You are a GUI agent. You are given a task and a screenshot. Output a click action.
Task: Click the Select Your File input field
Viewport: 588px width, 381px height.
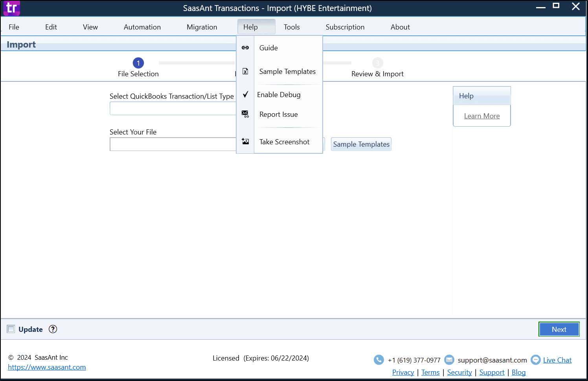pos(173,144)
